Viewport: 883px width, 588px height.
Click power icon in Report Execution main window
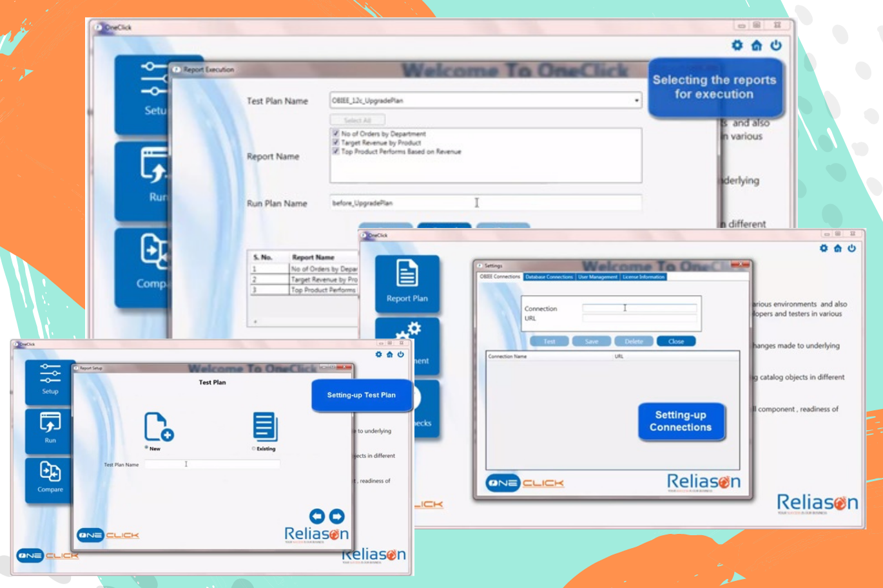coord(776,45)
